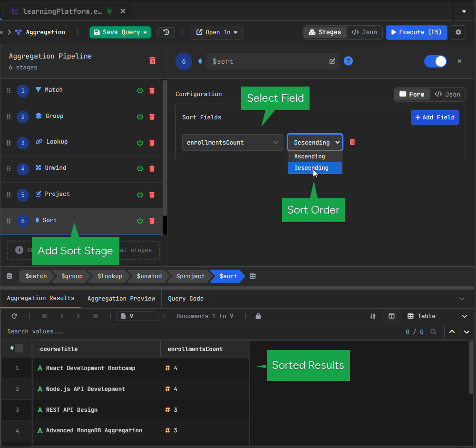Grab the Match stage drag handle

click(x=9, y=90)
